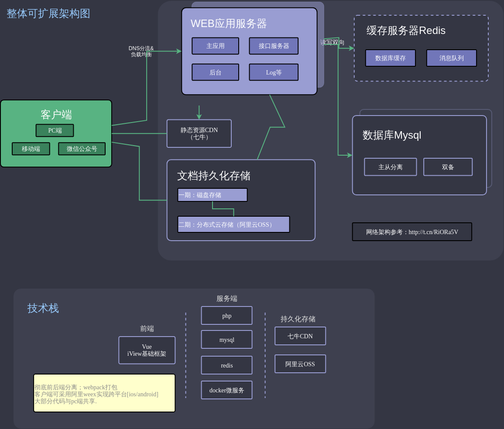
Task: Click the yellow webpack打包 note
Action: [x=104, y=393]
